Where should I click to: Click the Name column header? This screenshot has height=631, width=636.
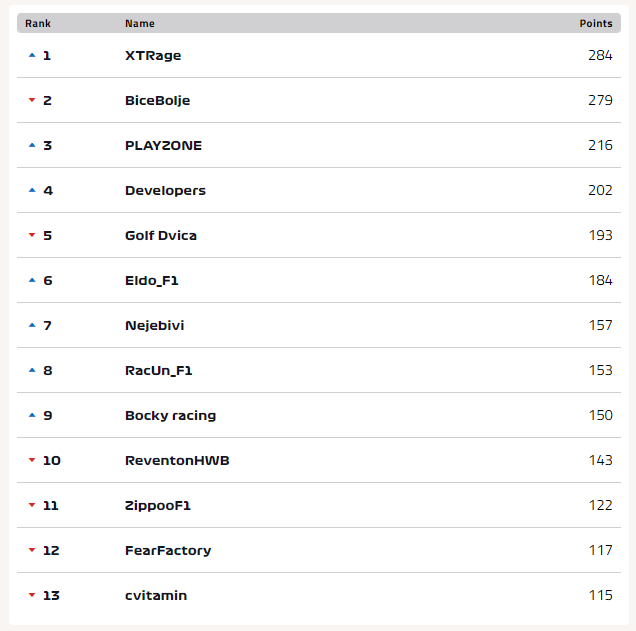(140, 24)
